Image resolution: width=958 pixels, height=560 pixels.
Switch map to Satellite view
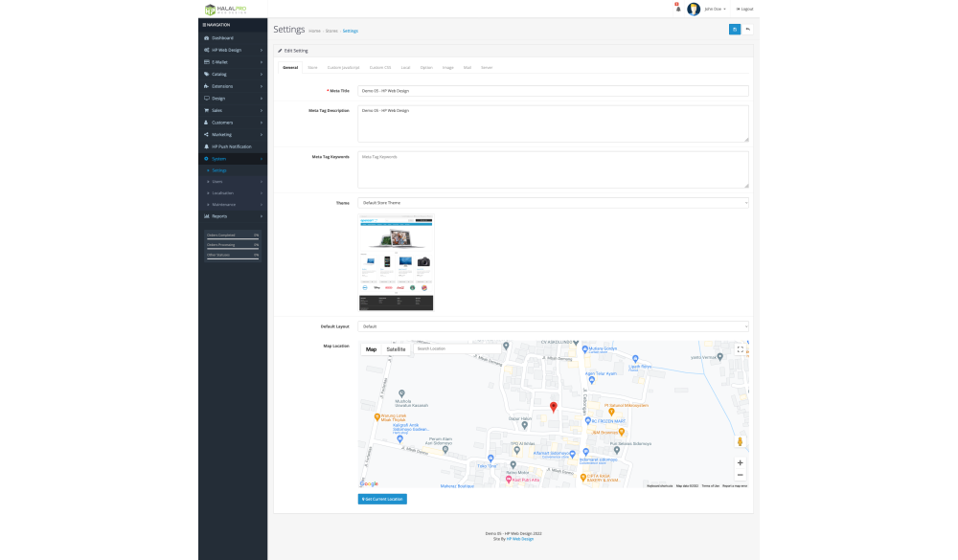pyautogui.click(x=396, y=349)
